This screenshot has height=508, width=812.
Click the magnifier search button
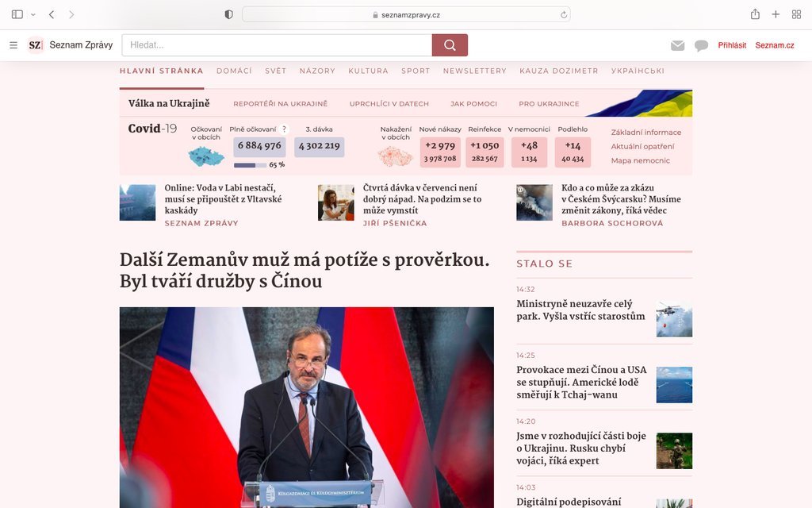coord(450,45)
